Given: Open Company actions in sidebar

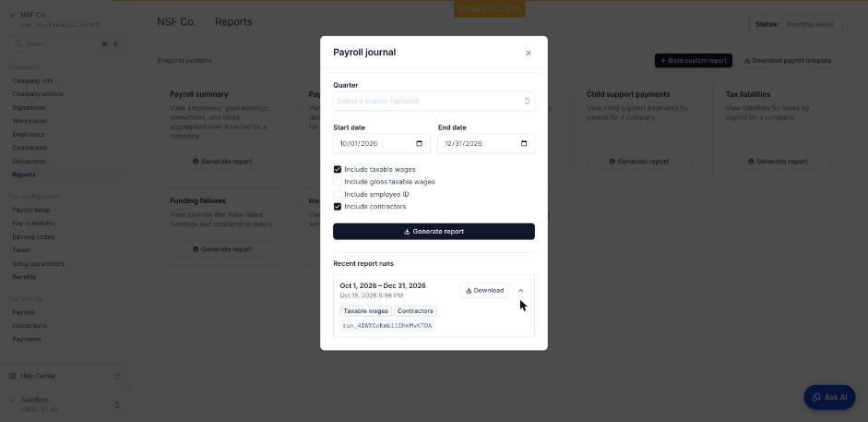Looking at the screenshot, I should pyautogui.click(x=38, y=94).
